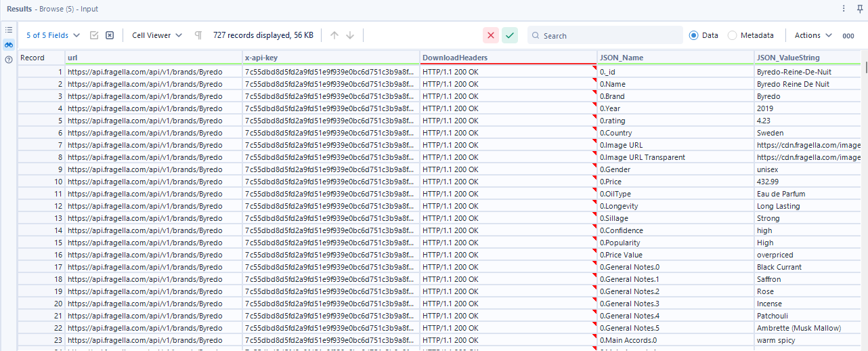Click the Ambrette (Musk Mallow) cell
This screenshot has width=868, height=351.
coord(808,328)
